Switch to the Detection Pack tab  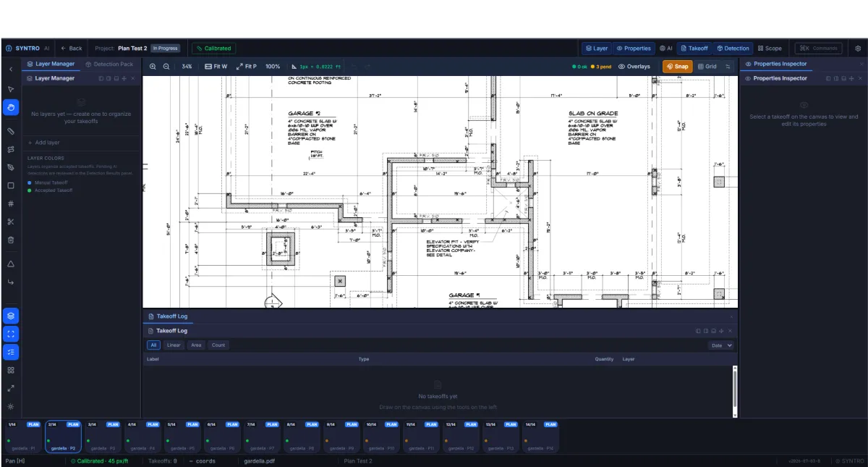point(109,64)
